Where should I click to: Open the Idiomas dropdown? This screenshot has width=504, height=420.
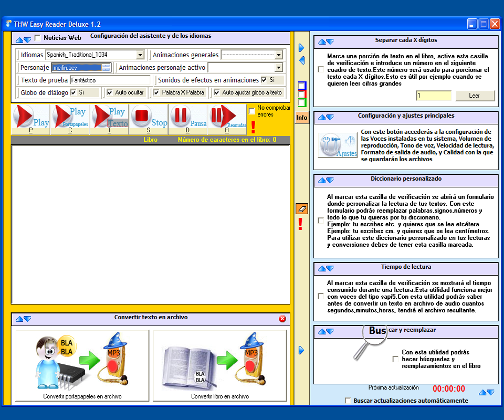click(140, 55)
